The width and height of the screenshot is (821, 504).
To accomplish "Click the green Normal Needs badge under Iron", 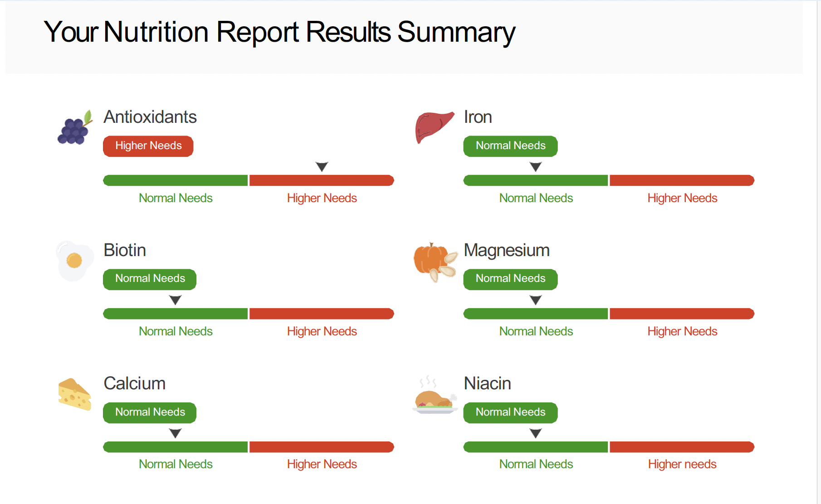I will click(510, 146).
